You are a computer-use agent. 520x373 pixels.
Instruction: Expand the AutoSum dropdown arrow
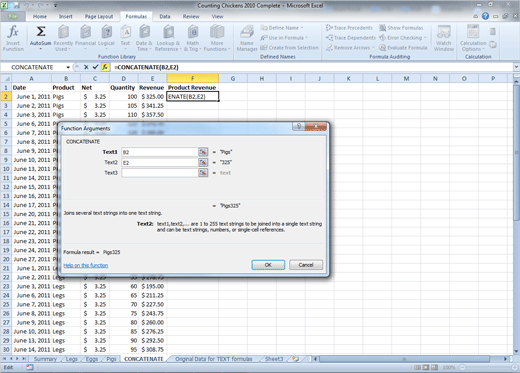click(41, 49)
